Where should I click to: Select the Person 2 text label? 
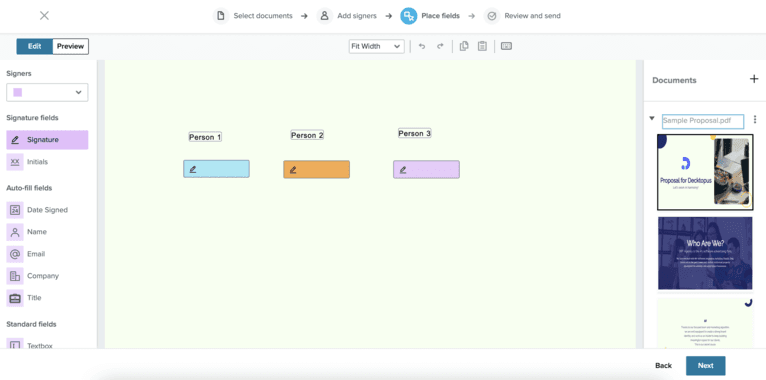pos(307,135)
